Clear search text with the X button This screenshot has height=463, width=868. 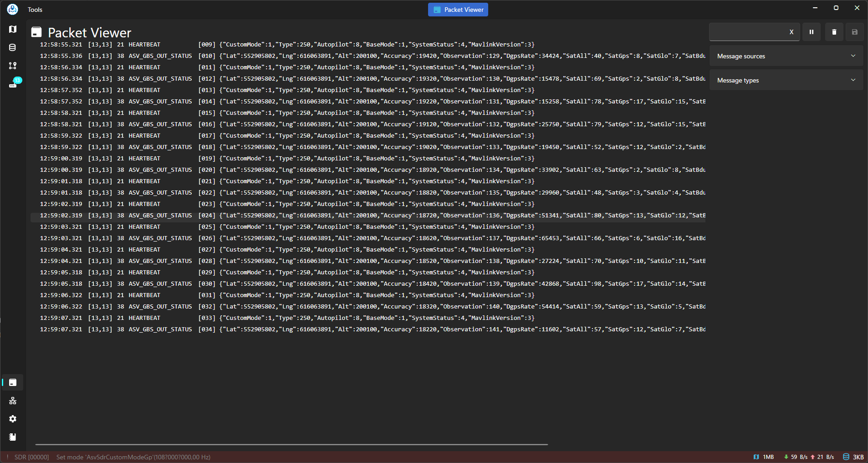click(x=791, y=32)
